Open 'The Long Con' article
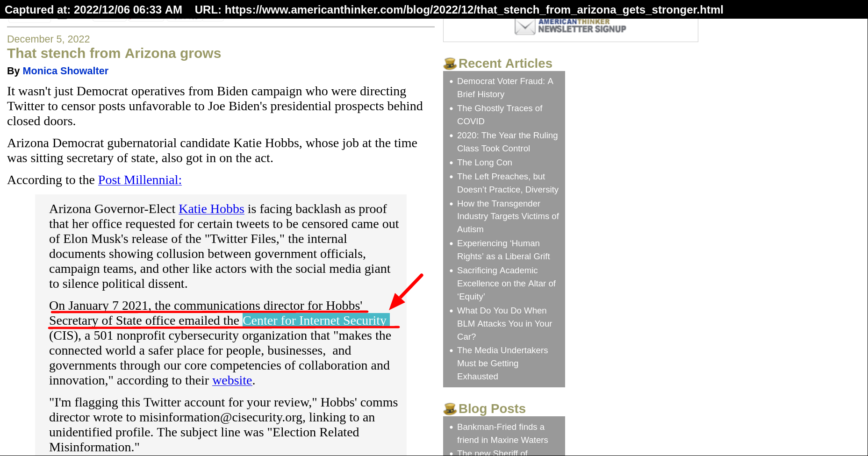 (x=484, y=163)
